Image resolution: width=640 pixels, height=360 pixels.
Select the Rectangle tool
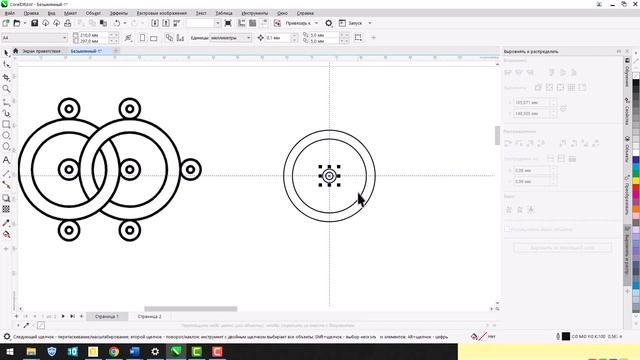coord(6,124)
